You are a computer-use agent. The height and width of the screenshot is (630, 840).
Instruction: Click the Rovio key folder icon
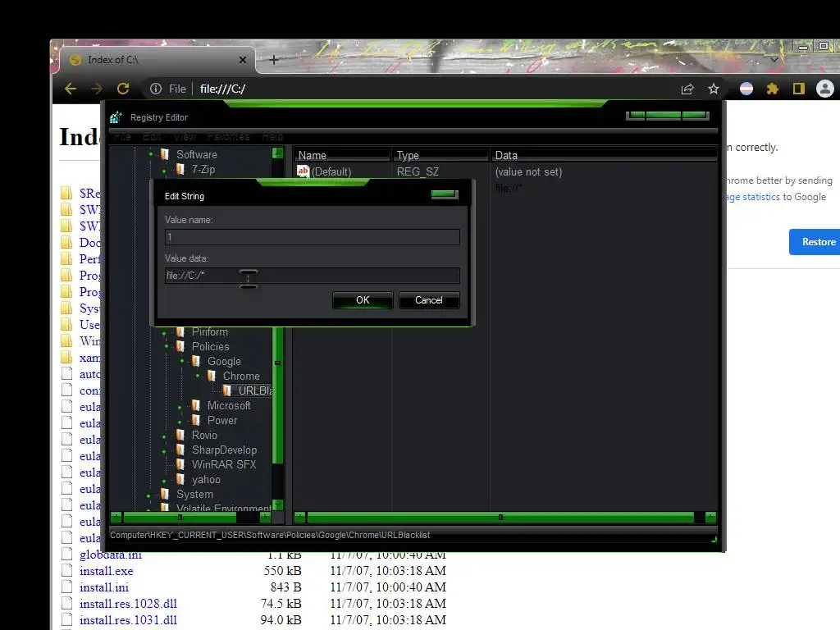click(x=180, y=435)
